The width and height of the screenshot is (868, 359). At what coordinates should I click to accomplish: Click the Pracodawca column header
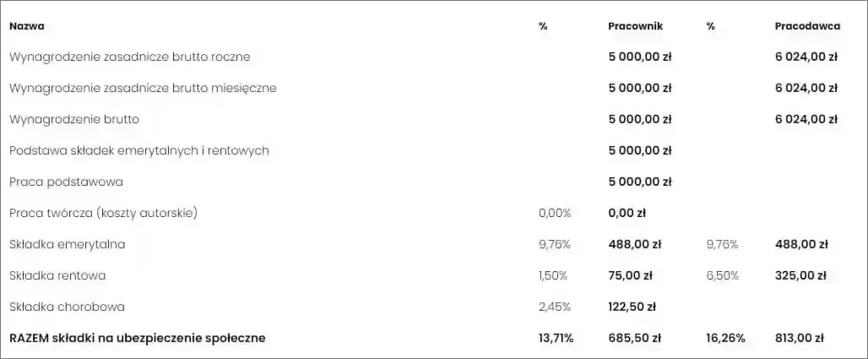(x=807, y=26)
